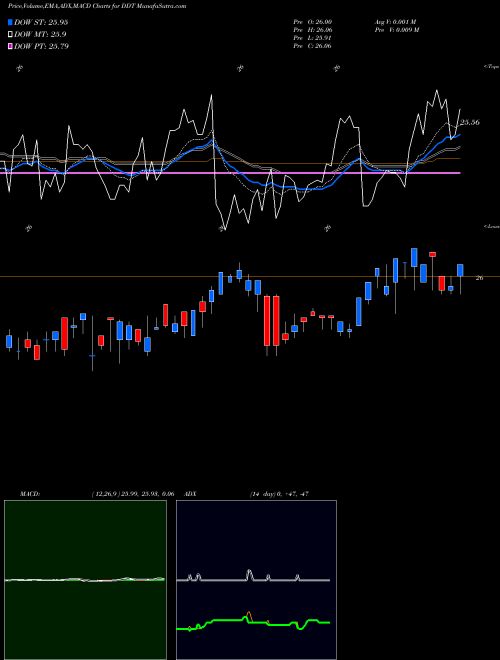Click the ADX panel heading
The height and width of the screenshot is (660, 500).
point(190,493)
